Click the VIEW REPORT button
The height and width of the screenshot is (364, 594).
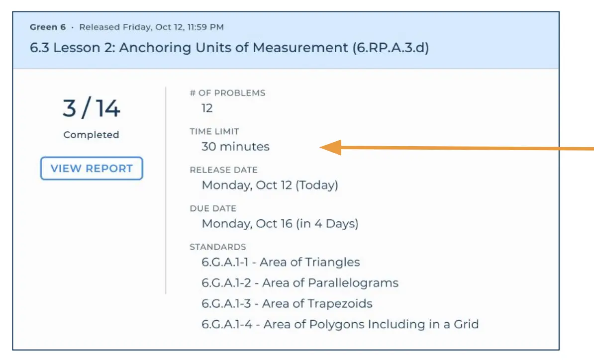click(92, 168)
